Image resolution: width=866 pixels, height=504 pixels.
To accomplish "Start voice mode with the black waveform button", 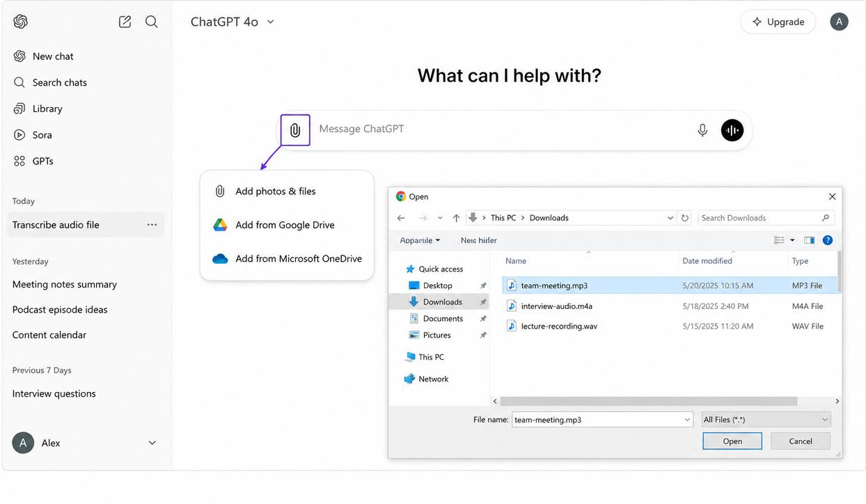I will (x=732, y=130).
